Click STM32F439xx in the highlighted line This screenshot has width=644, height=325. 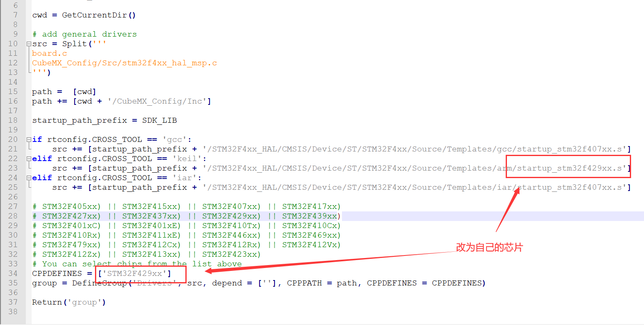(x=310, y=216)
